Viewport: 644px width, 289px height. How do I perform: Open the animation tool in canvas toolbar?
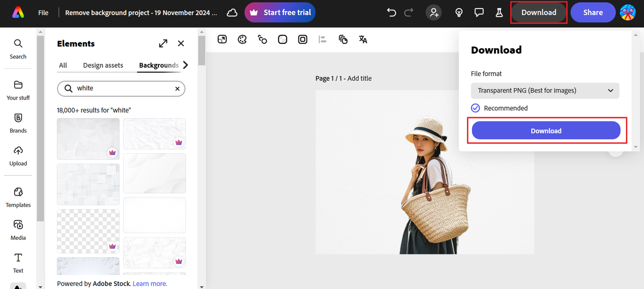tap(262, 39)
